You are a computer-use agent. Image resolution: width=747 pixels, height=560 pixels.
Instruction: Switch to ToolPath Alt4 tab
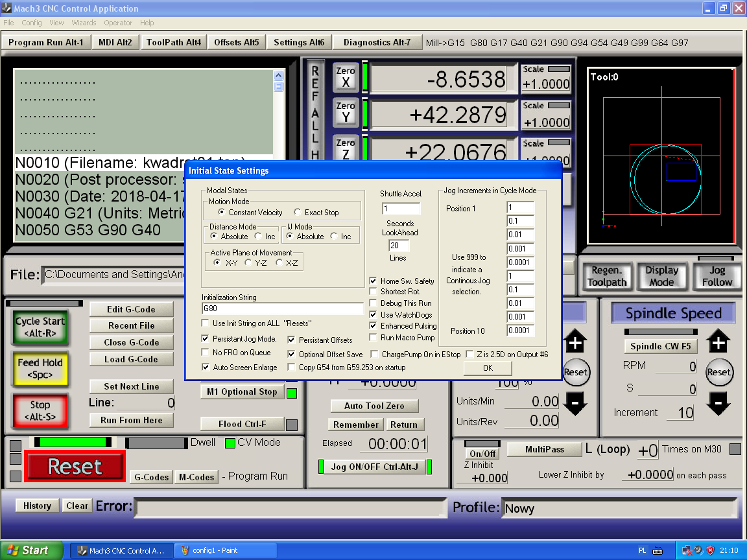(x=173, y=42)
